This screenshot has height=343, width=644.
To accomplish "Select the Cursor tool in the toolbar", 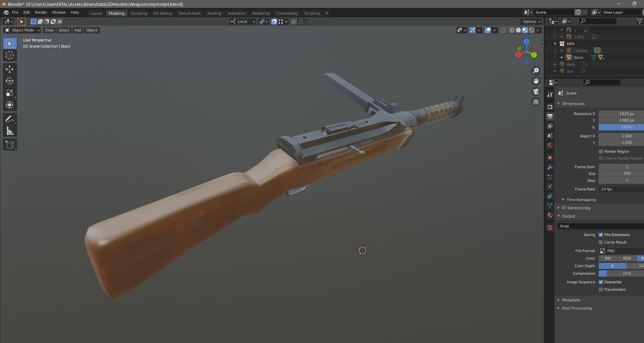I will click(x=10, y=55).
